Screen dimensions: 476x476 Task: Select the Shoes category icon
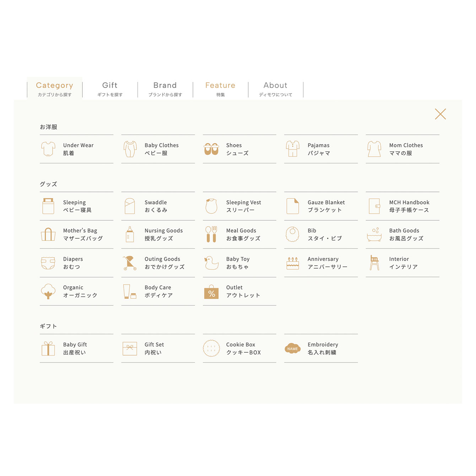[x=211, y=149]
